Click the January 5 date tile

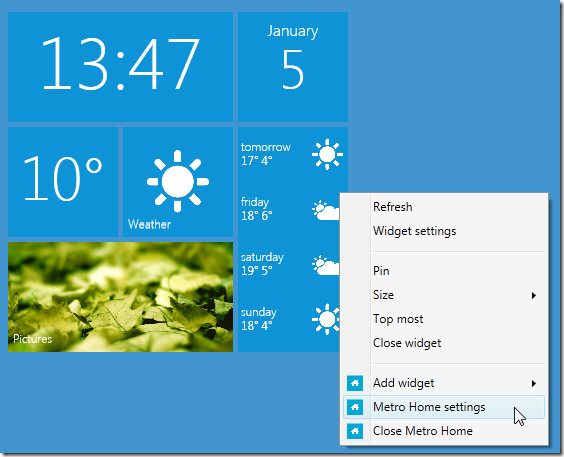[x=293, y=67]
